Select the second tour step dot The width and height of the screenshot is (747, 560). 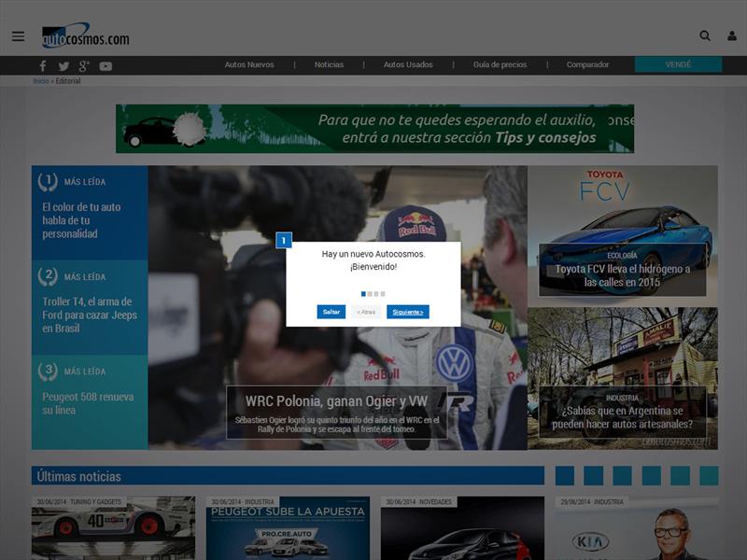point(370,294)
